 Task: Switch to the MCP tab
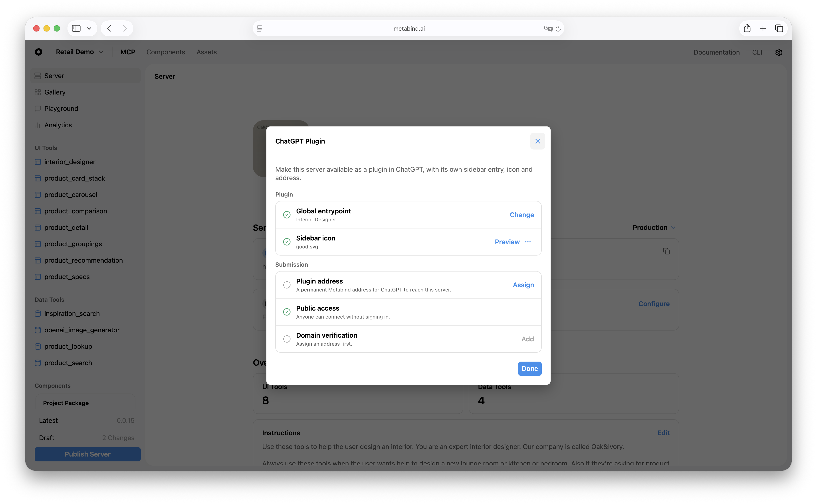point(128,52)
